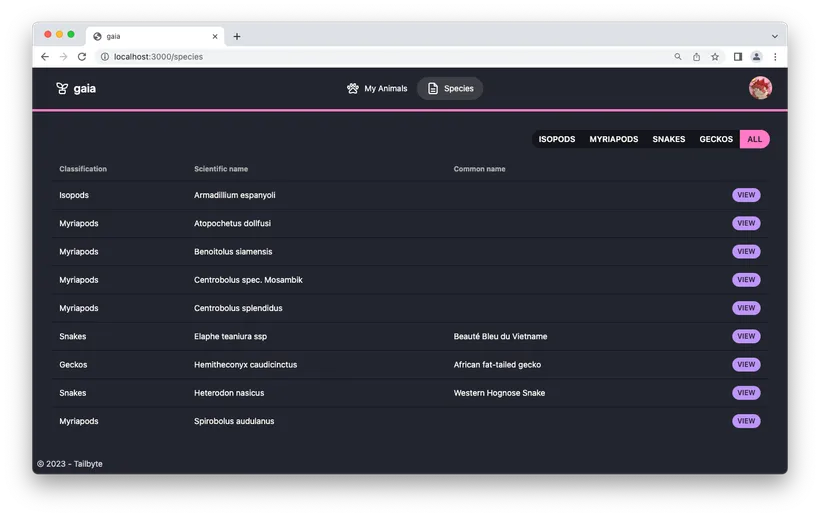820x517 pixels.
Task: View Heterodon nasicus details
Action: pos(746,393)
